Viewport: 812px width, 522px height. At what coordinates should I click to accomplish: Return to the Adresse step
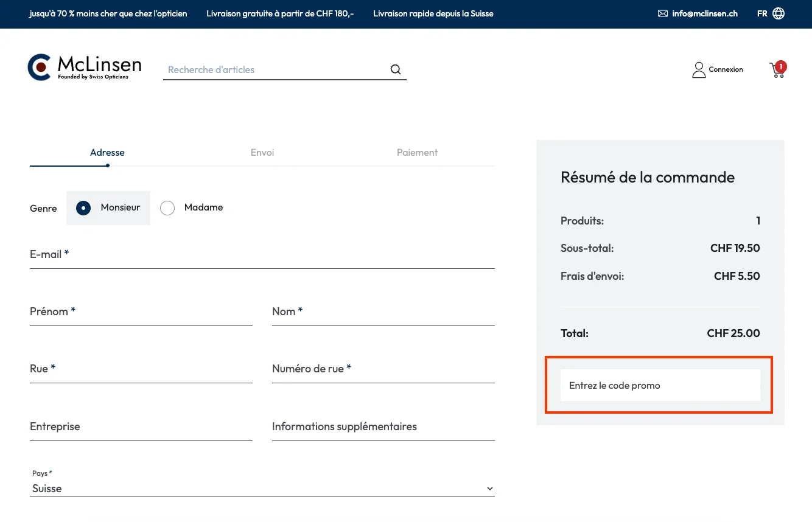(107, 153)
